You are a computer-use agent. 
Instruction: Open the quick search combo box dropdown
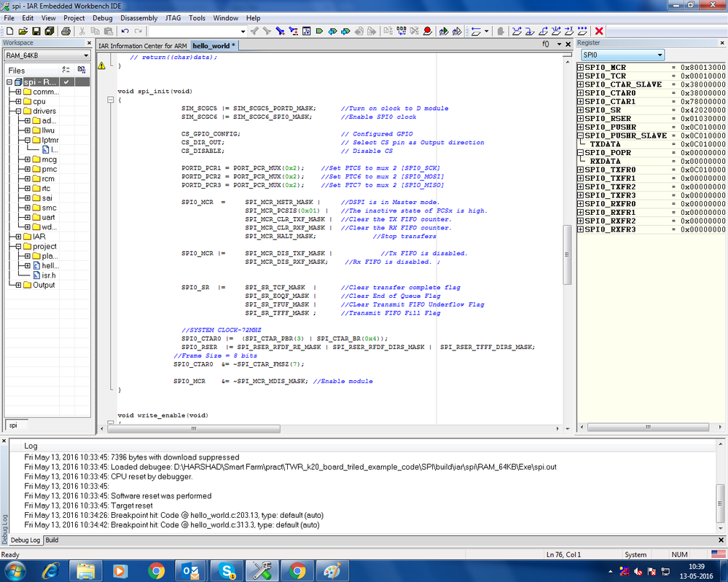243,31
